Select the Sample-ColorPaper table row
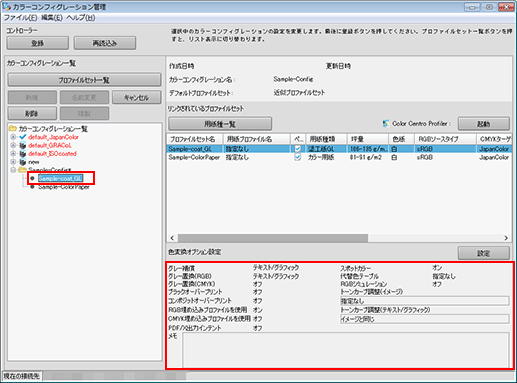Image resolution: width=517 pixels, height=383 pixels. [x=339, y=157]
